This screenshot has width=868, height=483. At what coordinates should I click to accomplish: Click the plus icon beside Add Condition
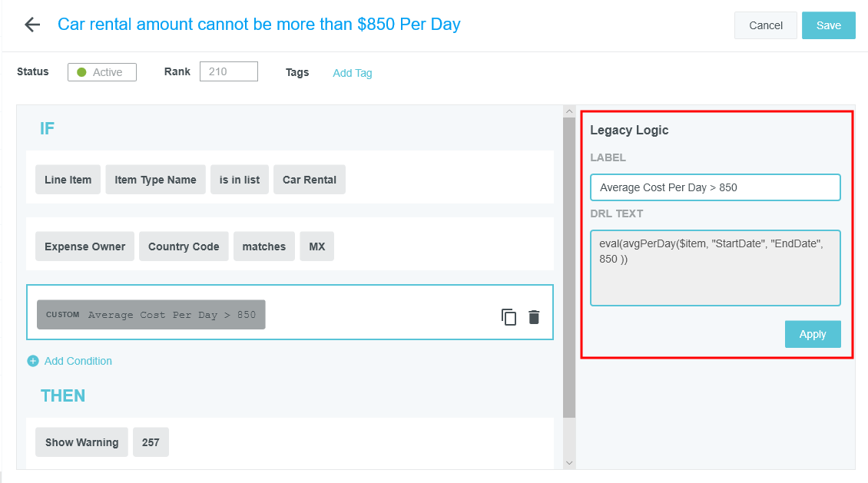[33, 361]
